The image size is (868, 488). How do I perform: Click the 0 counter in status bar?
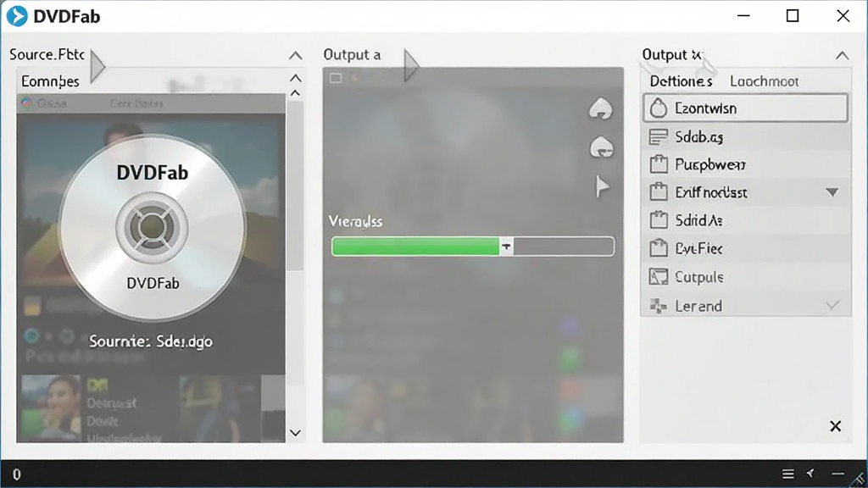pos(17,474)
